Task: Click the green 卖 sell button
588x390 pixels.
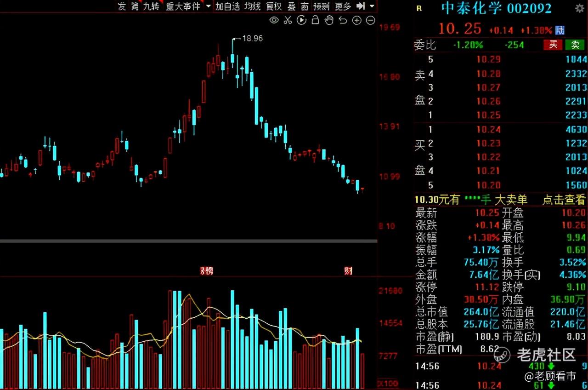Action: [x=575, y=45]
